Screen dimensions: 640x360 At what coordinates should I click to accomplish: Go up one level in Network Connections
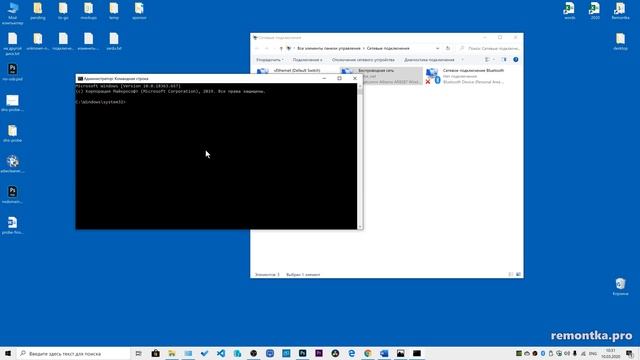[281, 48]
